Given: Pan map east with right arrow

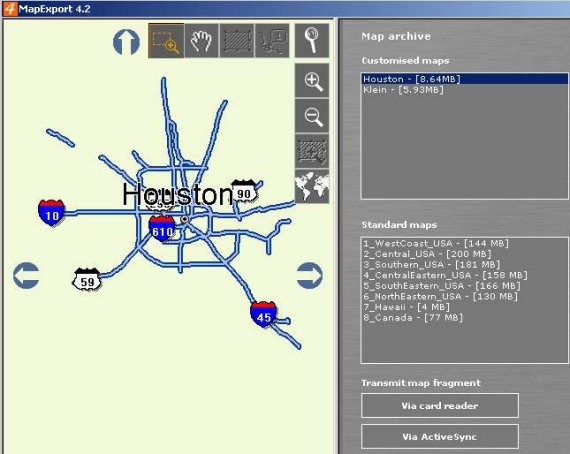Looking at the screenshot, I should 309,276.
